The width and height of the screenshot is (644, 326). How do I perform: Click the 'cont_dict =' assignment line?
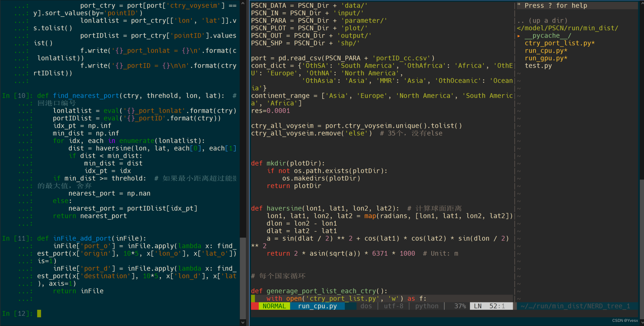click(x=382, y=77)
